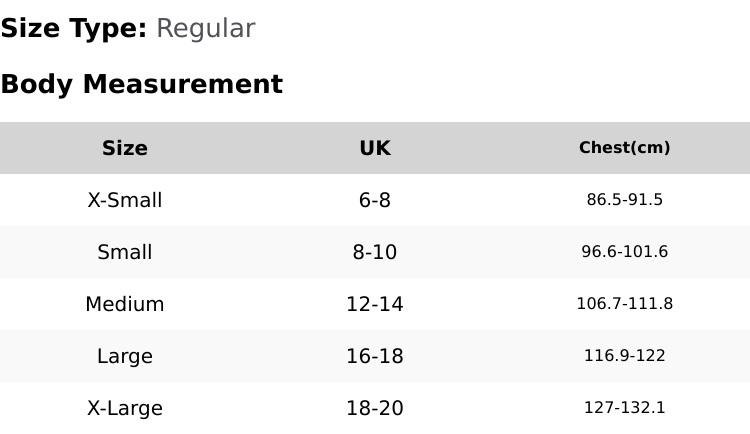Click chest value 106.7-111.8
Screen dimensions: 750x434
(625, 304)
